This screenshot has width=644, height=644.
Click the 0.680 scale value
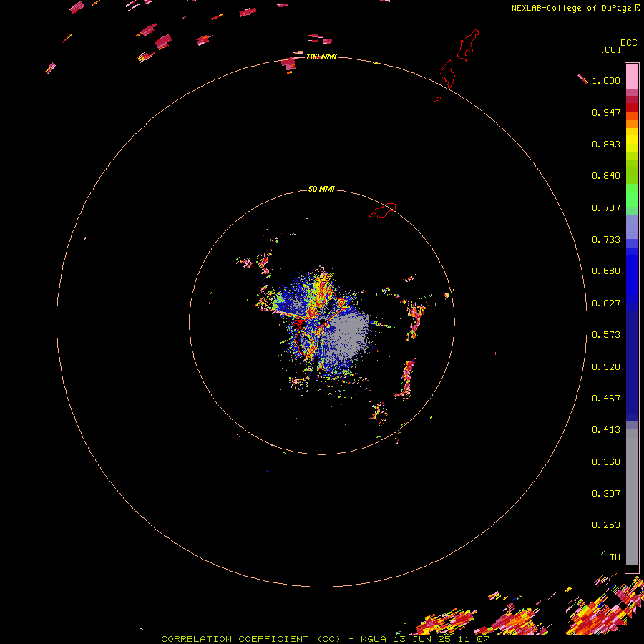point(606,271)
